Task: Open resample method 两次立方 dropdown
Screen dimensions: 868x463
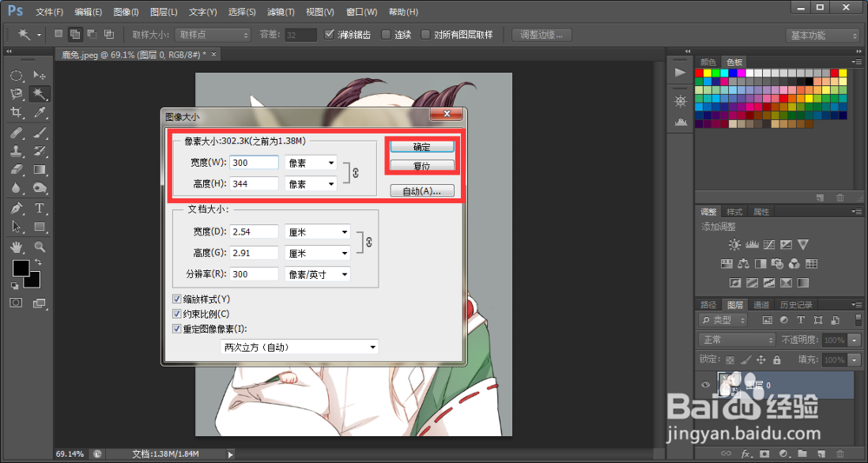Action: [299, 347]
